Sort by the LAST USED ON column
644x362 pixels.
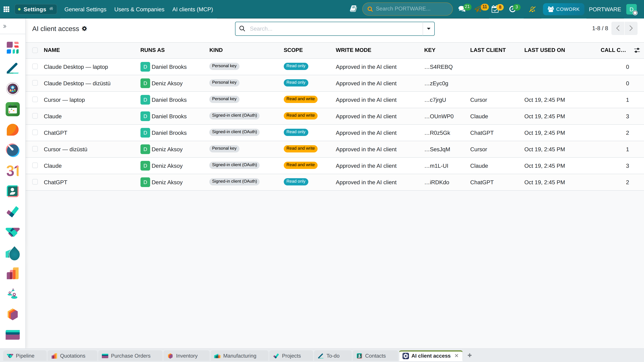click(x=545, y=50)
